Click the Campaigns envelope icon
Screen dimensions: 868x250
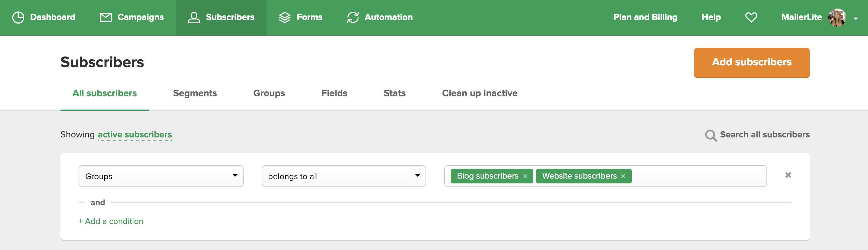tap(105, 17)
